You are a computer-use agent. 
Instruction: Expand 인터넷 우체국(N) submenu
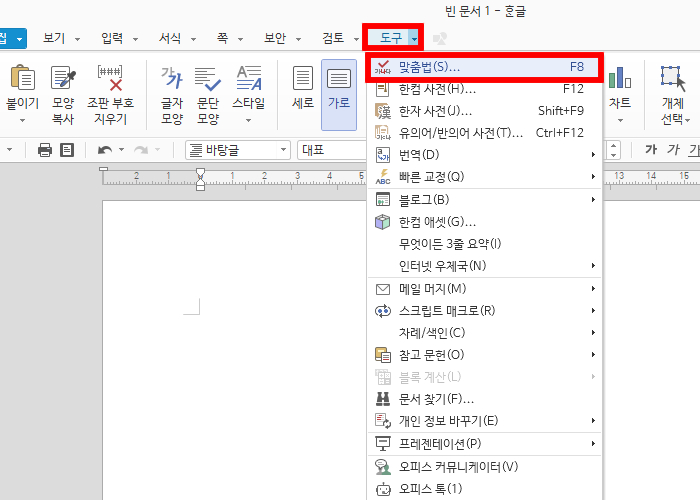pos(484,266)
